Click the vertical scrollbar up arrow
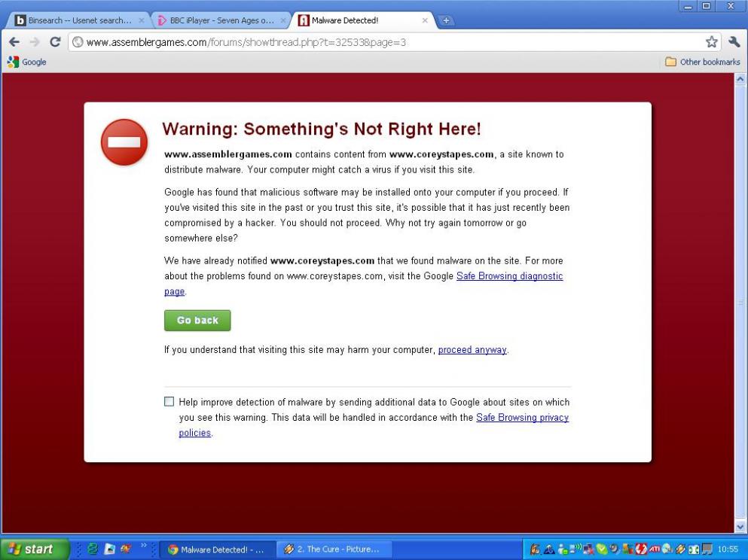Image resolution: width=748 pixels, height=560 pixels. click(x=740, y=79)
